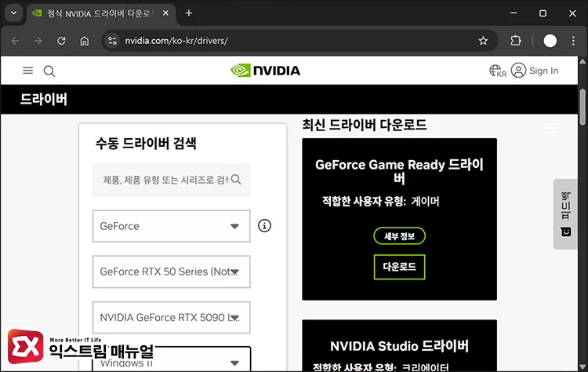Click the Sign In text link

(544, 71)
